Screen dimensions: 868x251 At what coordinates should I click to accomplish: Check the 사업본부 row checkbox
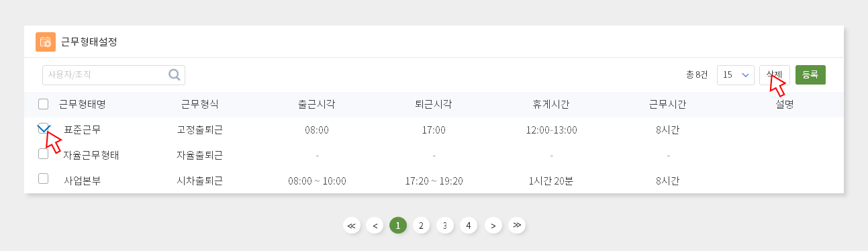(44, 179)
